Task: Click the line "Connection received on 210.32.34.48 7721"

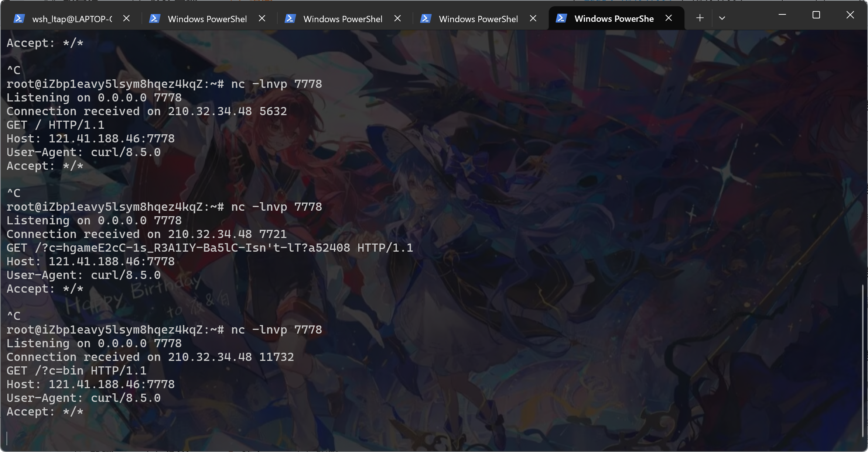Action: click(147, 234)
